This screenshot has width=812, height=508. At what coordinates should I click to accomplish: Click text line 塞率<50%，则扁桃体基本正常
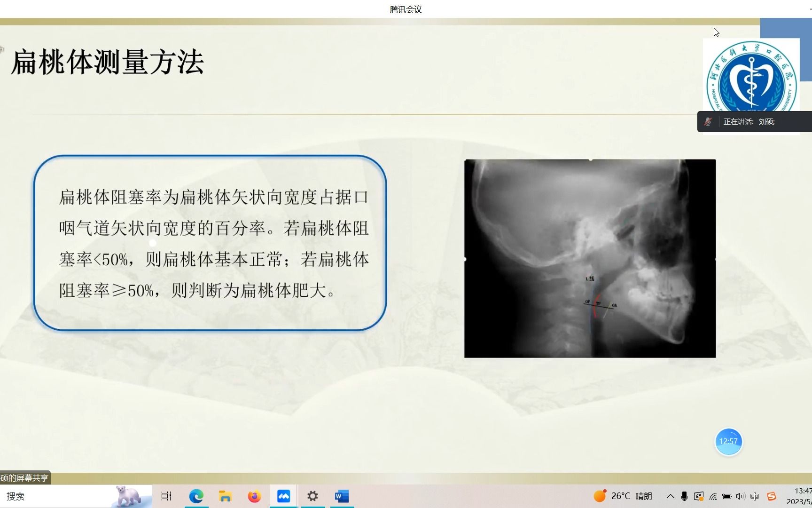(x=171, y=260)
